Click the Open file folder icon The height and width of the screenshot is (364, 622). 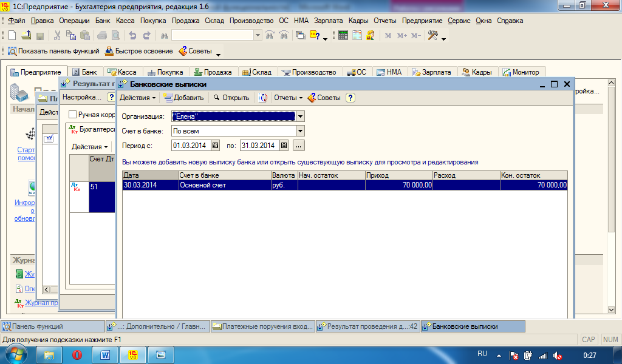pyautogui.click(x=26, y=36)
